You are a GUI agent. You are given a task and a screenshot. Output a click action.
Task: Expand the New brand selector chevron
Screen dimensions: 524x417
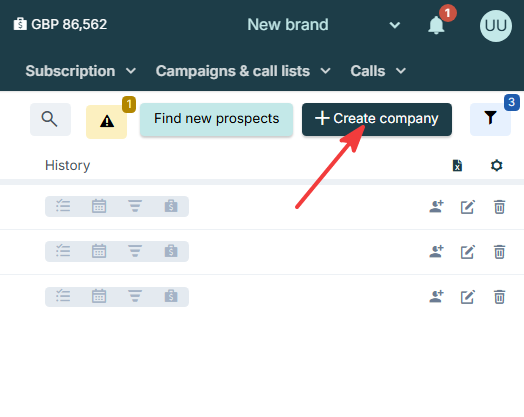[x=395, y=25]
